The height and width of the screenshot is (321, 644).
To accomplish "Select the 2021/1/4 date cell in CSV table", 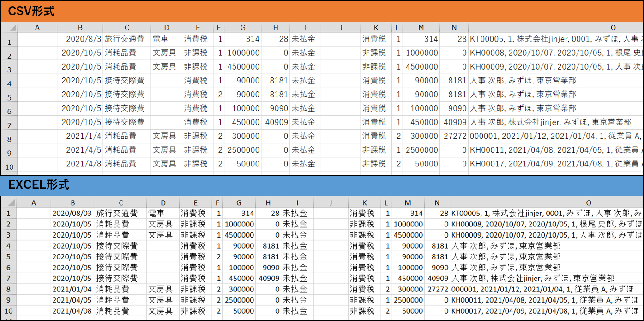I will point(80,136).
